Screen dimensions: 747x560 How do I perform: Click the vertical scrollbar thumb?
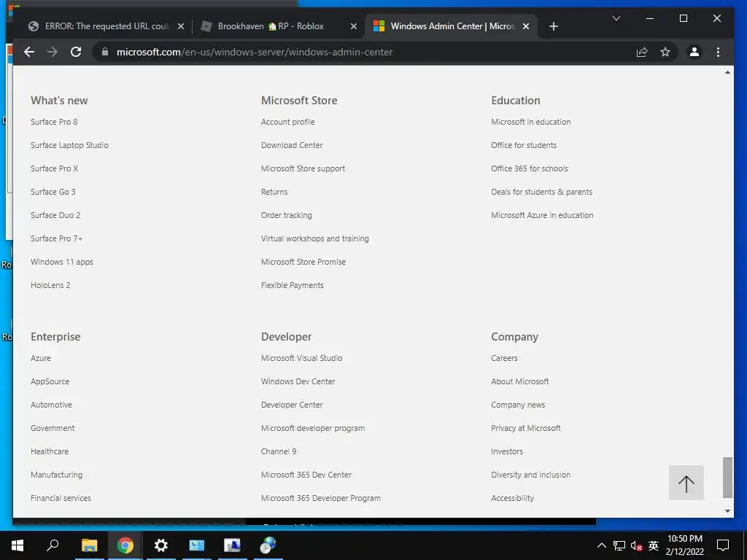click(727, 478)
